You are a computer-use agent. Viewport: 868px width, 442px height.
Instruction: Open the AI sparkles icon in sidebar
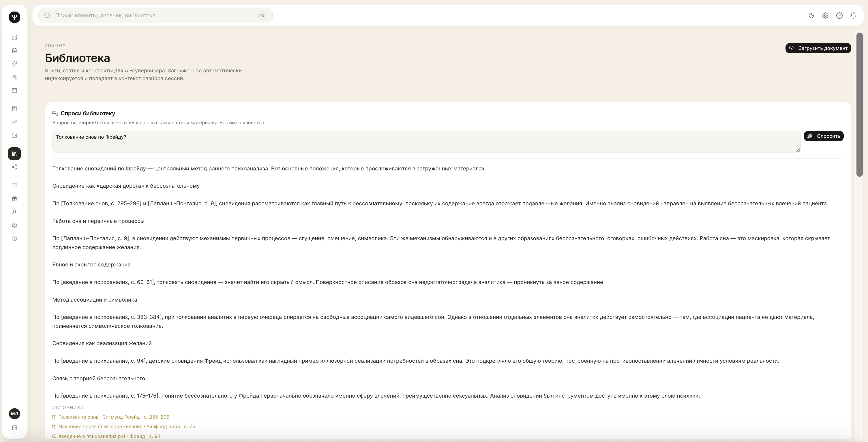14,64
